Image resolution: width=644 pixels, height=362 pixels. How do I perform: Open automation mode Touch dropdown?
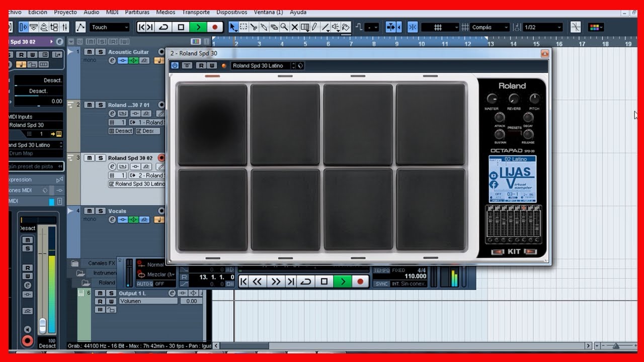(x=110, y=27)
